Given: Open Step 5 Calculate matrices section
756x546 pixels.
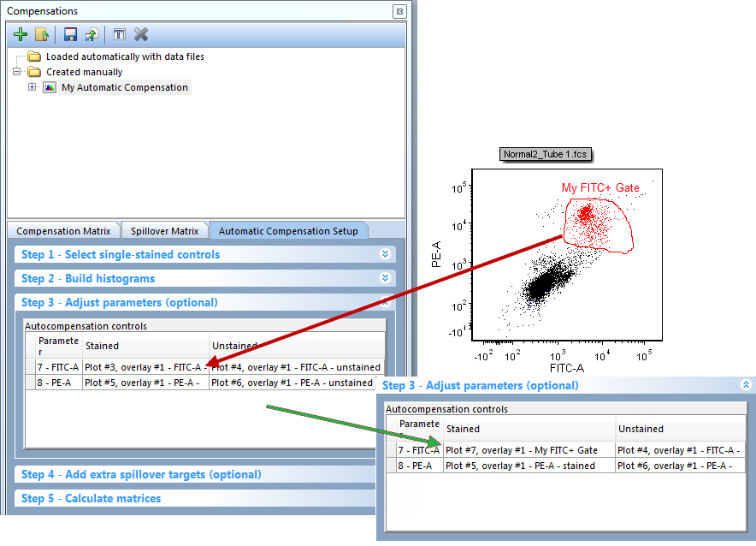Looking at the screenshot, I should click(x=91, y=498).
